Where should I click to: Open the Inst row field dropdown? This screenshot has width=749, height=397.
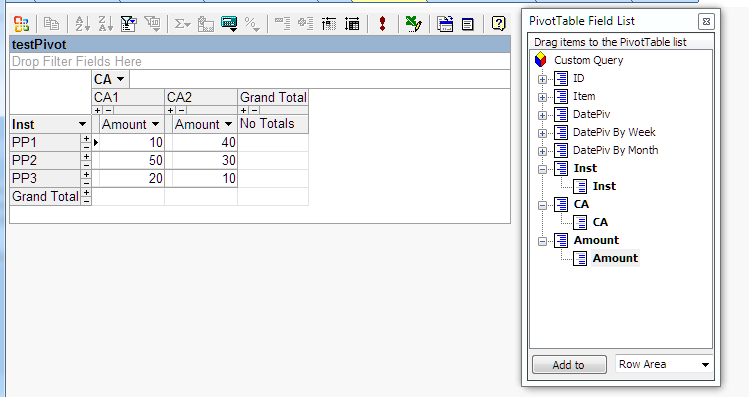(x=82, y=124)
